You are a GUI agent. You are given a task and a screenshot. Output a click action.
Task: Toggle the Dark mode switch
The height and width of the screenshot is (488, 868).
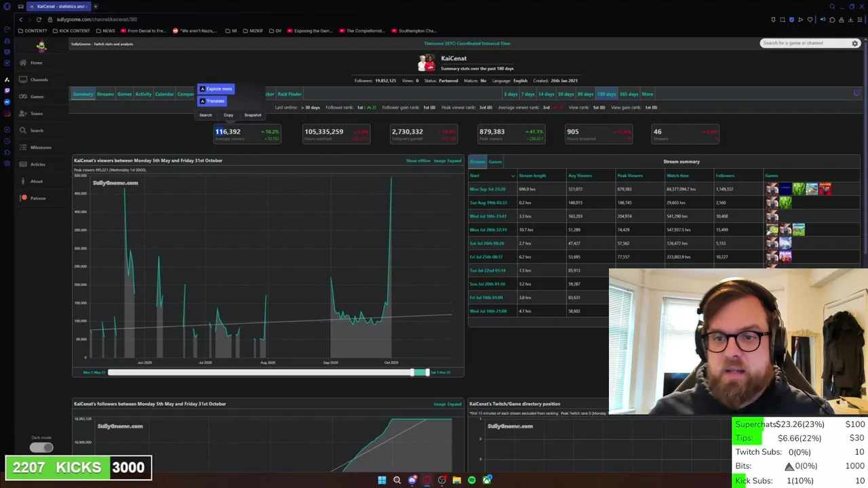click(41, 447)
